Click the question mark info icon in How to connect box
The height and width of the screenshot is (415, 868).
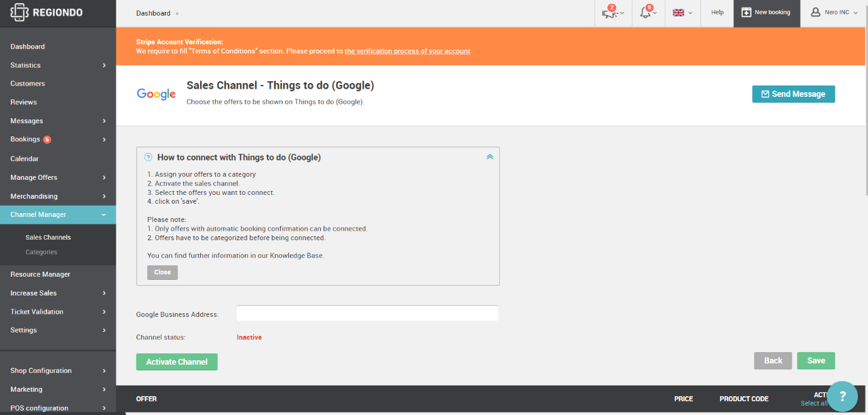click(149, 157)
